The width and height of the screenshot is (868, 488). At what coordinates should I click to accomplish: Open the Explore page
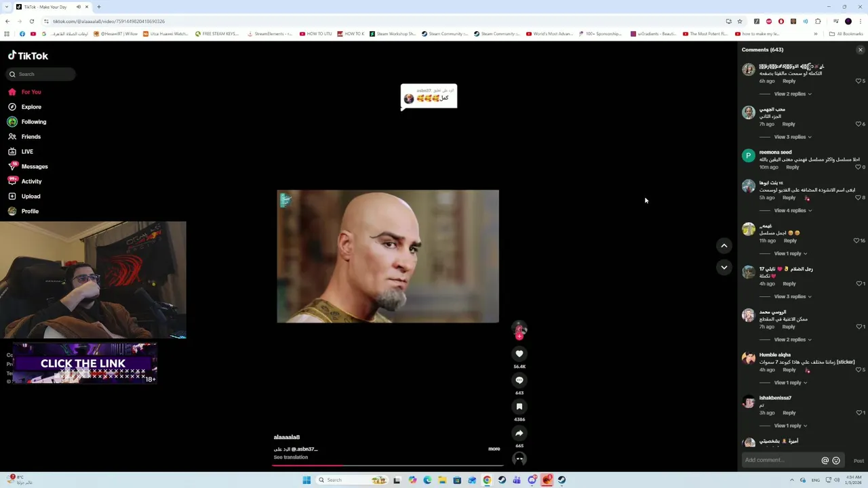tap(31, 107)
